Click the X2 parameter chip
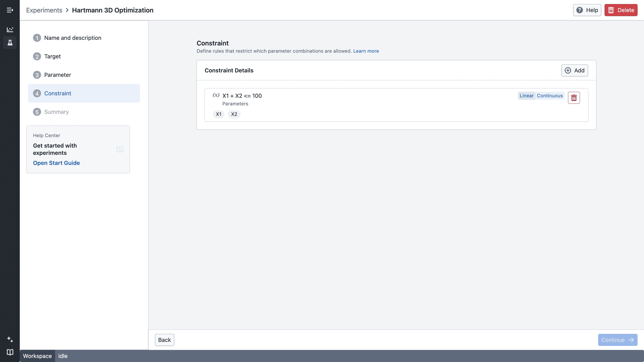 coord(234,114)
